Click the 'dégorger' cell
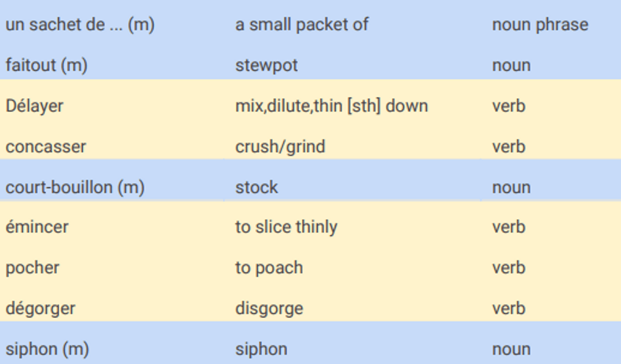This screenshot has height=364, width=621. point(112,308)
